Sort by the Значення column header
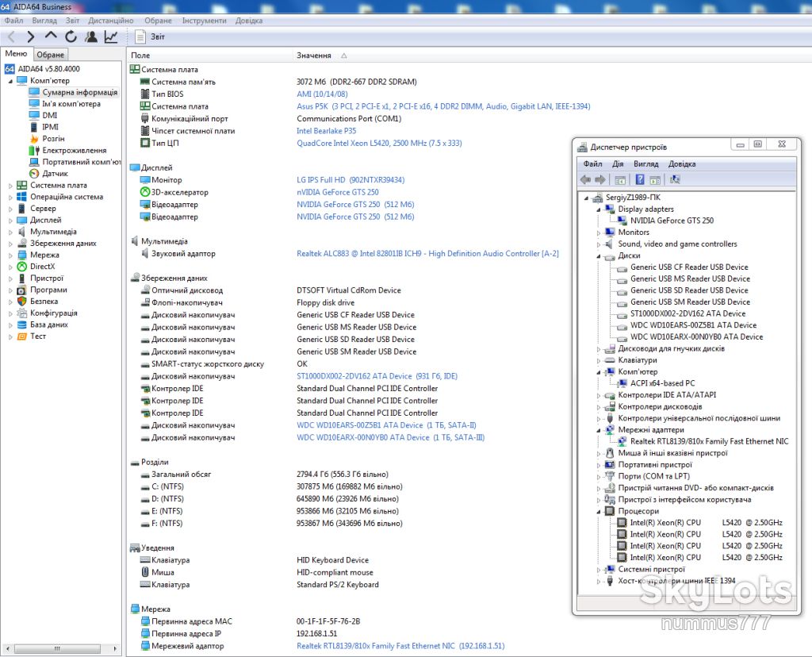812x657 pixels. coord(314,56)
